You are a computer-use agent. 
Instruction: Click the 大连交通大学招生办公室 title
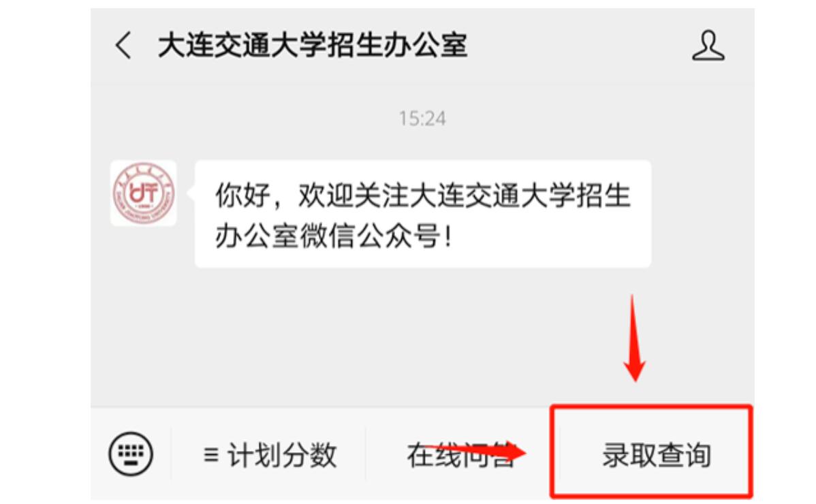(x=313, y=45)
